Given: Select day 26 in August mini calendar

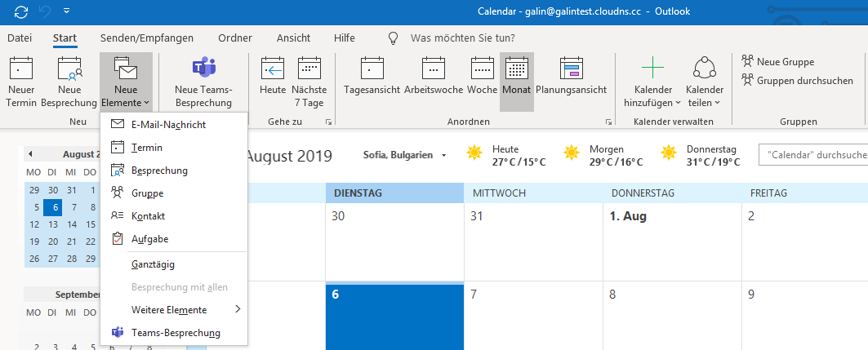Looking at the screenshot, I should 34,258.
